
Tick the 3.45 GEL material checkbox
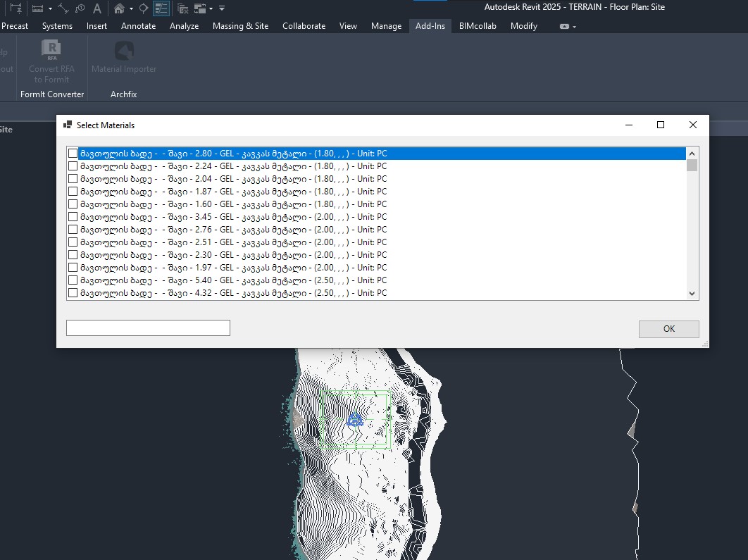(73, 216)
